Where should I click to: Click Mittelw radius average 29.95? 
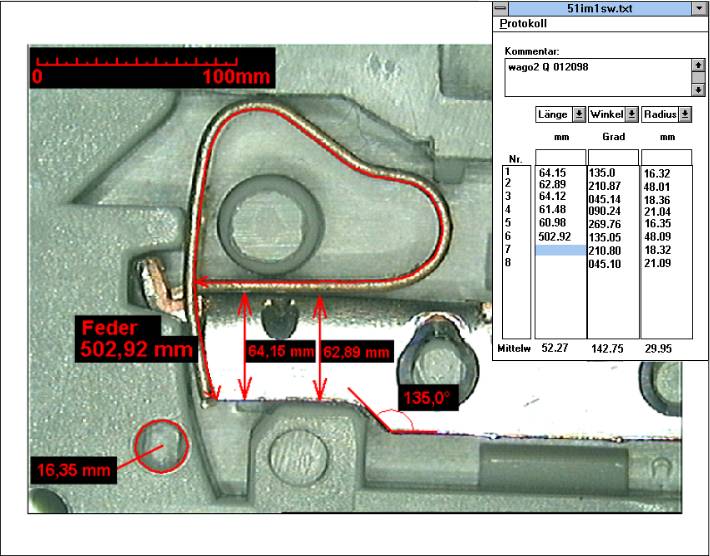(x=658, y=349)
